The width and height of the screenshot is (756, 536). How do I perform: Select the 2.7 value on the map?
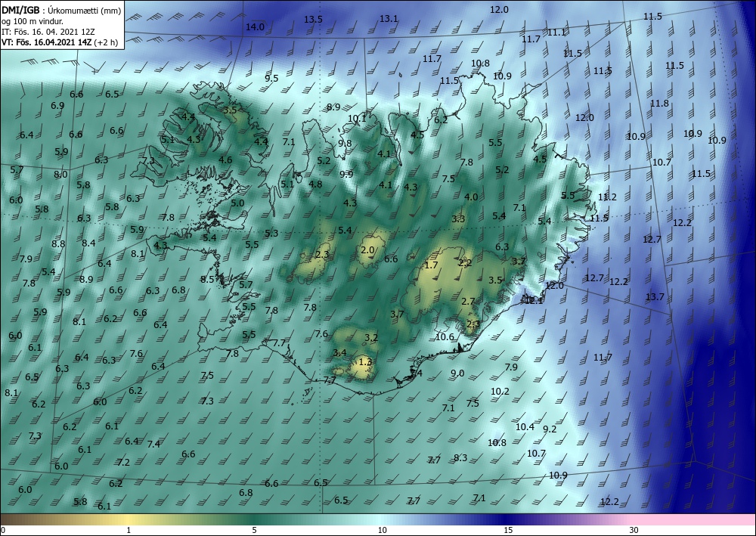click(x=468, y=301)
